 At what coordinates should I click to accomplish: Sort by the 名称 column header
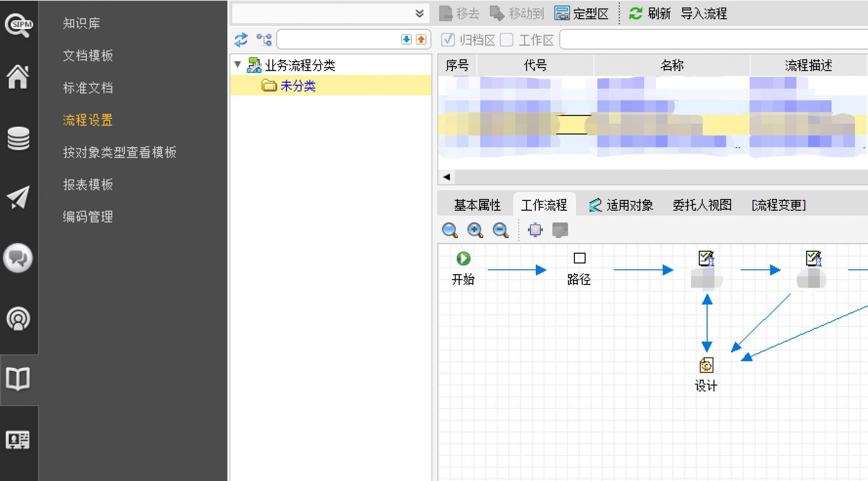[x=672, y=65]
